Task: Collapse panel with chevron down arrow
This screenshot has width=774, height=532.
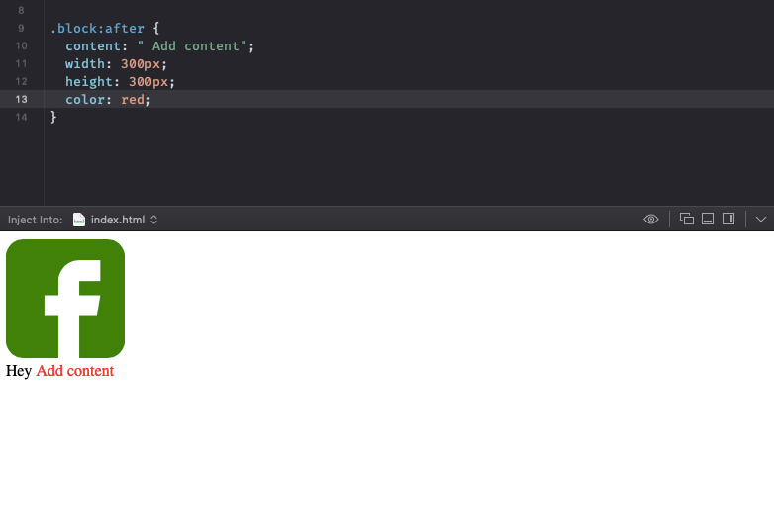Action: (x=761, y=219)
